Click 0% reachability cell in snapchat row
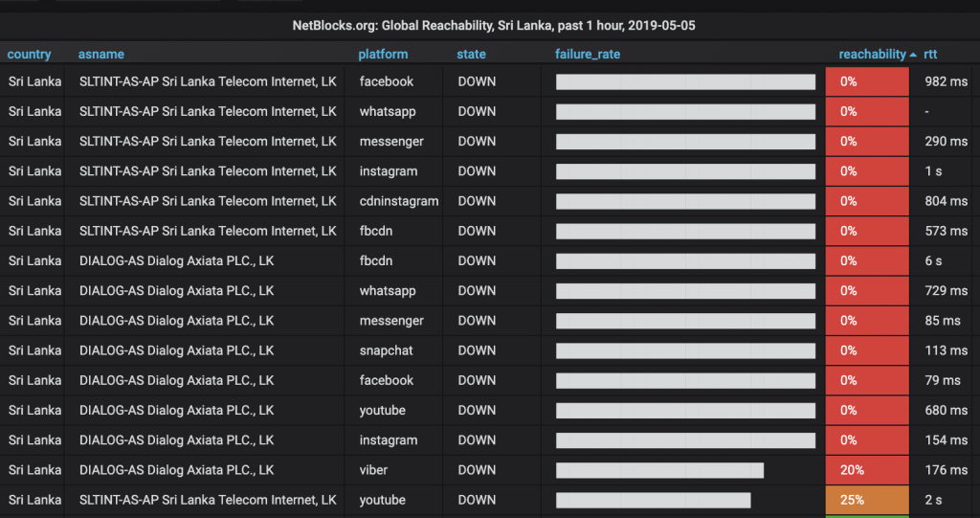This screenshot has width=980, height=518. pyautogui.click(x=867, y=350)
